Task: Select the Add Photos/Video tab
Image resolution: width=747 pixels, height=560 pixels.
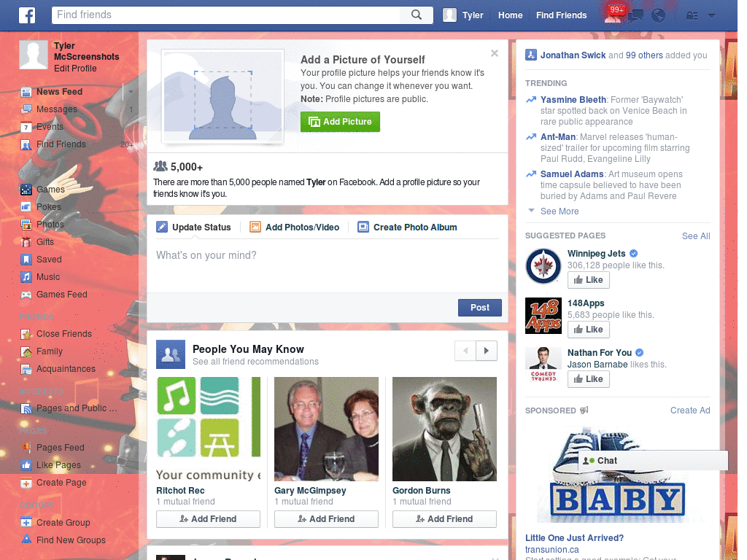Action: (295, 227)
